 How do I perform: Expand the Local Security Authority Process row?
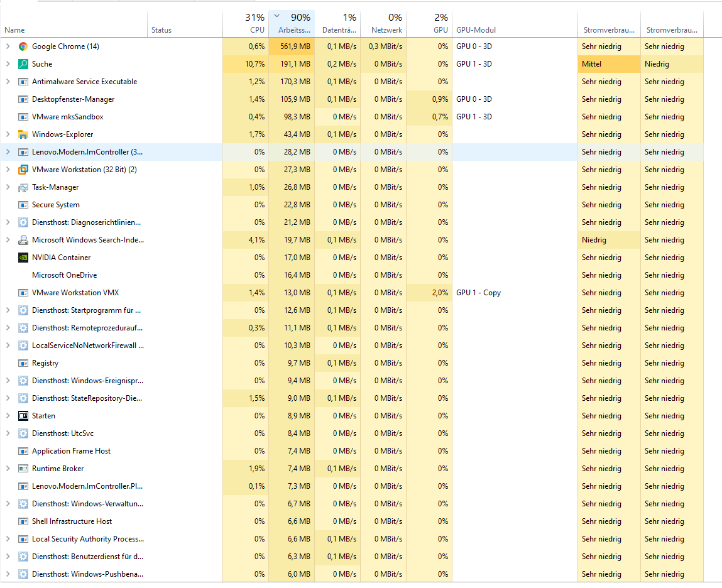pyautogui.click(x=8, y=539)
